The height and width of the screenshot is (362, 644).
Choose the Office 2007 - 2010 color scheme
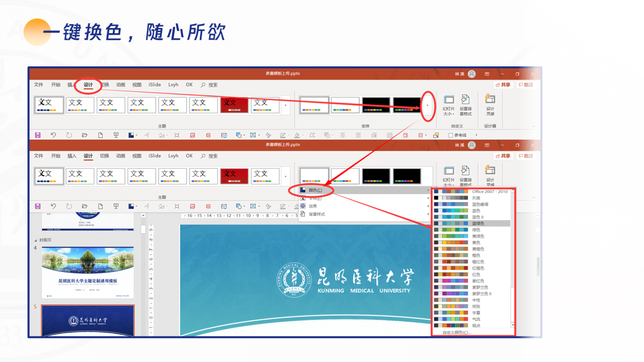click(471, 192)
